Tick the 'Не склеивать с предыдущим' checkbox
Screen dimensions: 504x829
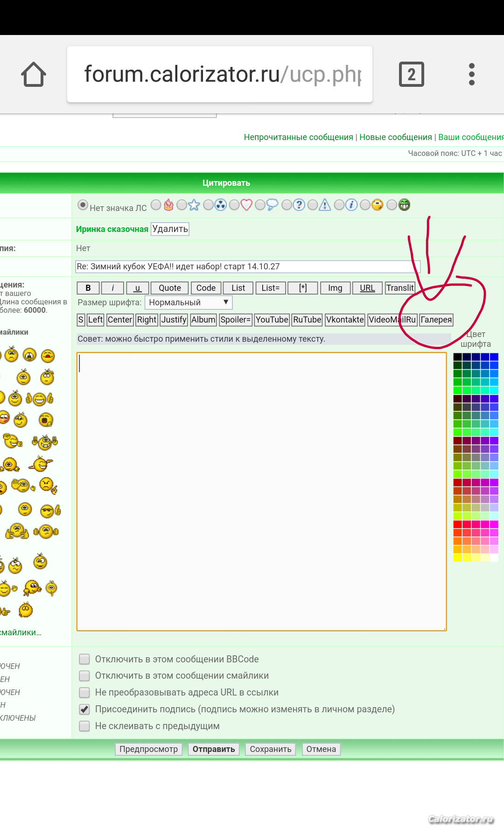84,726
